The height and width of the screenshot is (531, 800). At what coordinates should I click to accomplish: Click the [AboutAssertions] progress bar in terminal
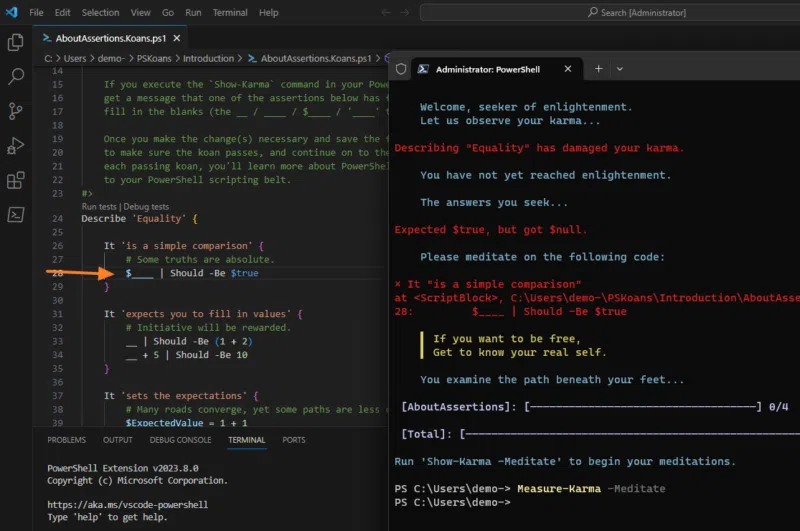(643, 407)
